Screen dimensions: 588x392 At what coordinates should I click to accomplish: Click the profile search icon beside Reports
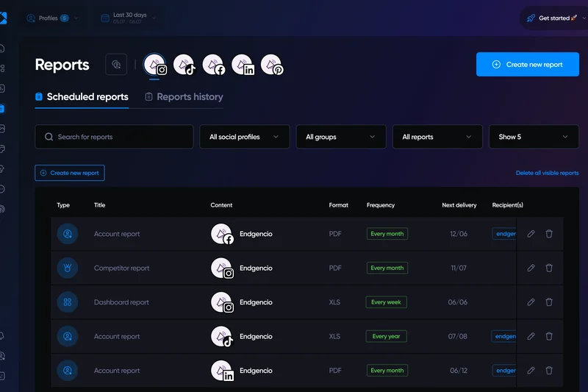tap(116, 65)
